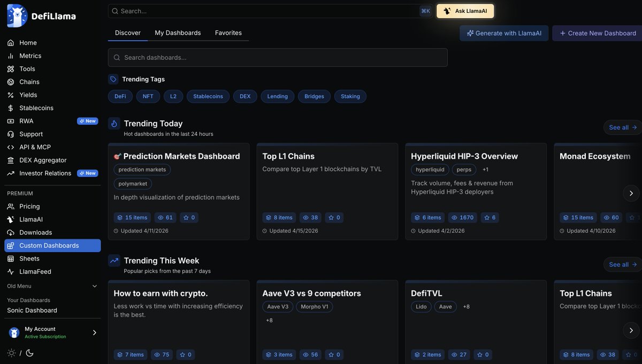Switch to dark theme moon icon
Image resolution: width=642 pixels, height=364 pixels.
[x=29, y=353]
